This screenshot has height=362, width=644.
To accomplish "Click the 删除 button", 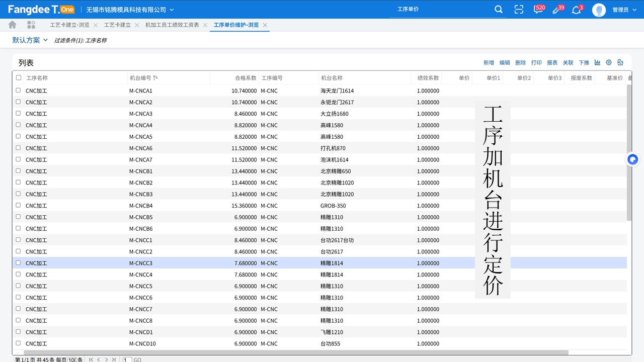I will coord(521,63).
